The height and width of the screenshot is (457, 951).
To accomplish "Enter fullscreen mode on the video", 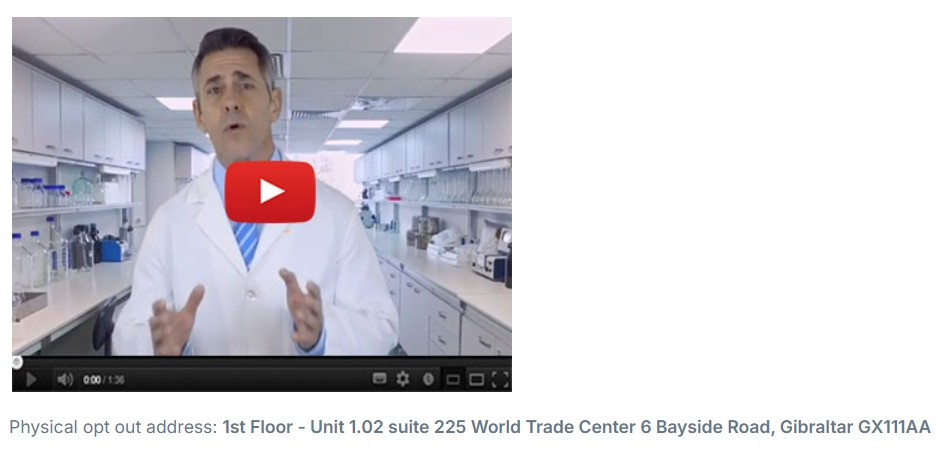I will click(500, 380).
